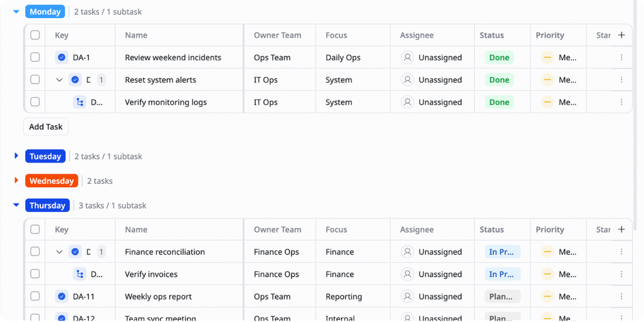Click Done status badge for Verify monitoring logs
Screen dimensions: 644x322
tap(499, 102)
